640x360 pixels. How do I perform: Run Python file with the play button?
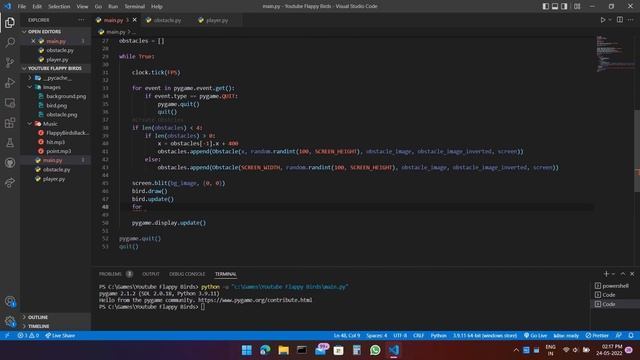point(602,20)
